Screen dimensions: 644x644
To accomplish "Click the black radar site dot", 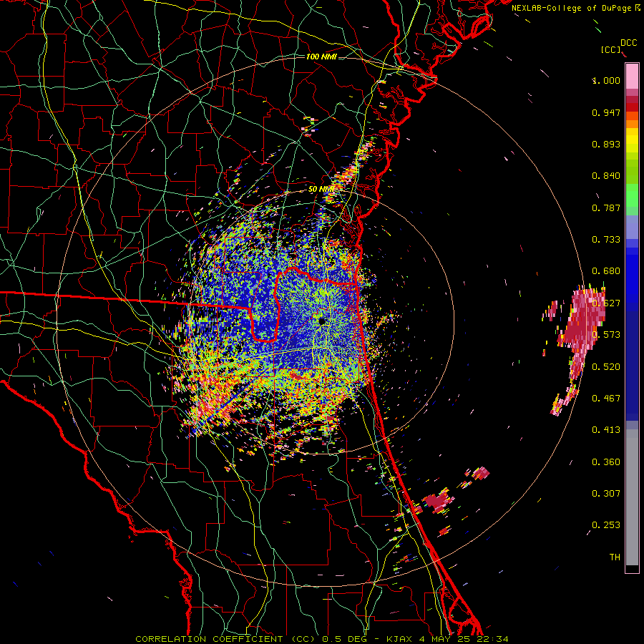I will pyautogui.click(x=322, y=321).
